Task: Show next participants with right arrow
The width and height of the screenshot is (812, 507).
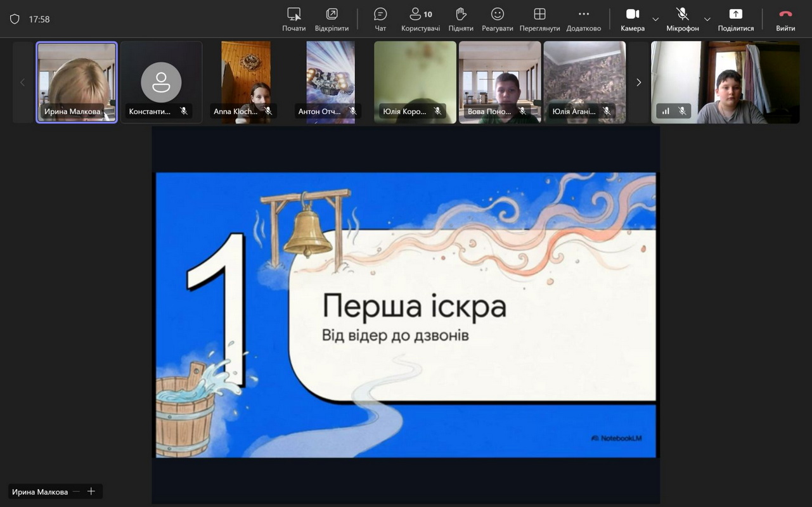Action: (638, 82)
